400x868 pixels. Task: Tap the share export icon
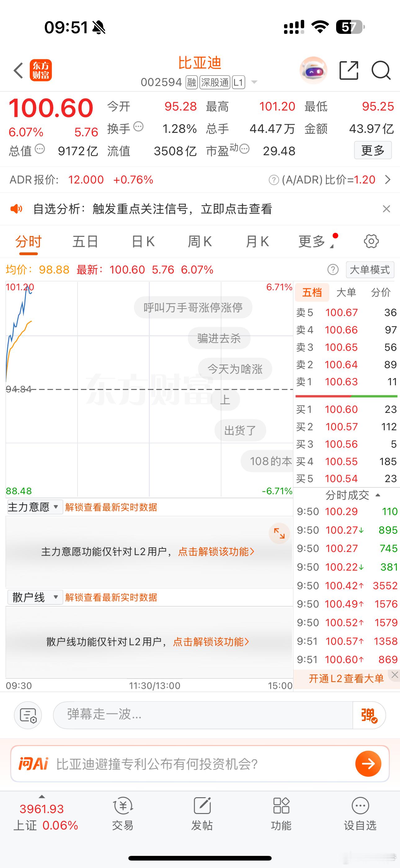coord(349,70)
